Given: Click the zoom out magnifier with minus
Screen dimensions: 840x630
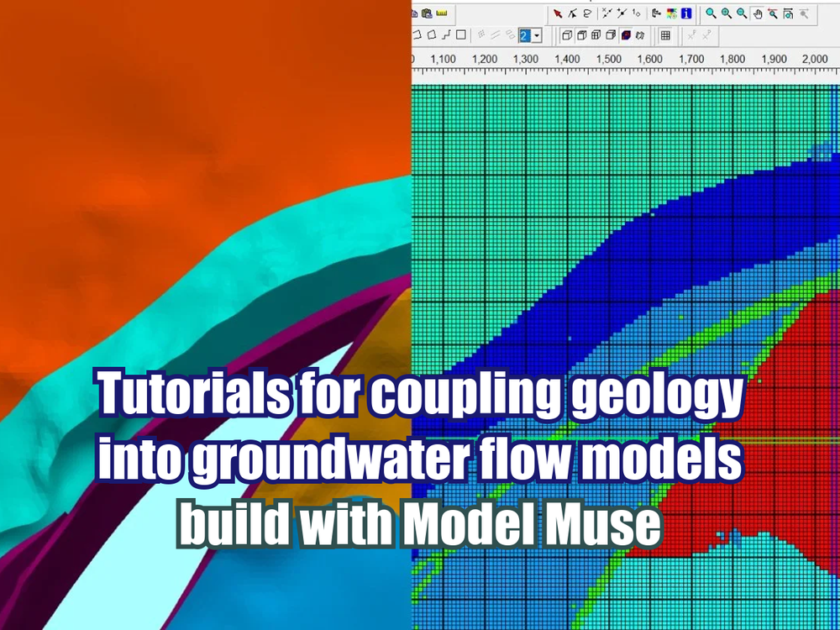Looking at the screenshot, I should [742, 13].
